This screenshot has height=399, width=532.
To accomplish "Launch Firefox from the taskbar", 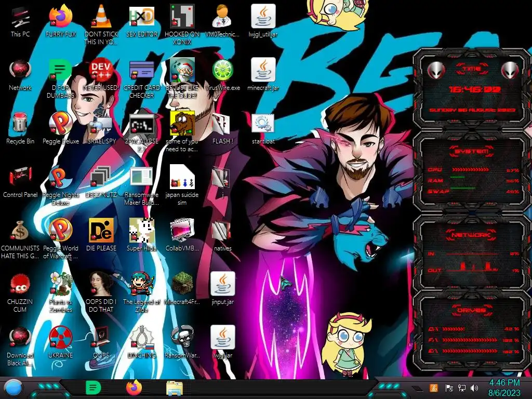I will 134,388.
